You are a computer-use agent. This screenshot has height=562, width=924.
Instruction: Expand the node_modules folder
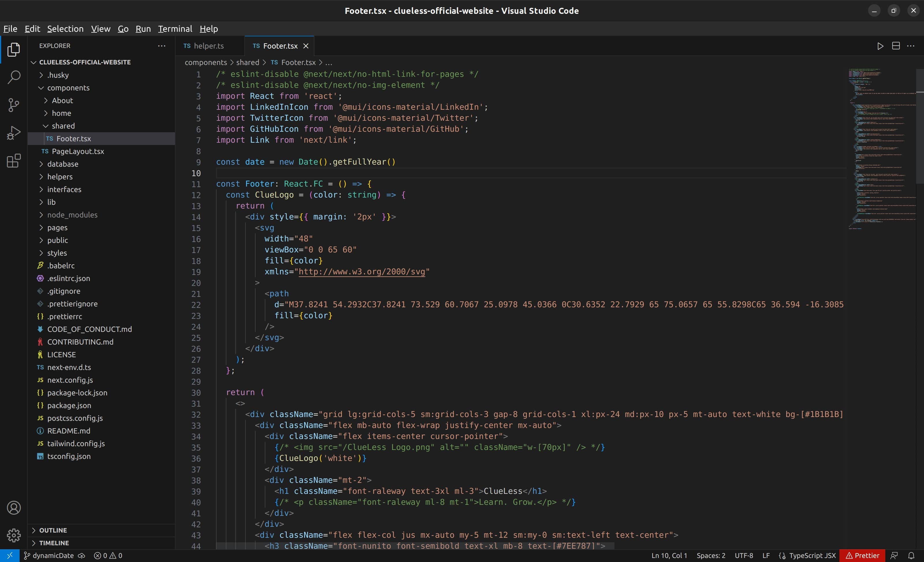click(73, 215)
